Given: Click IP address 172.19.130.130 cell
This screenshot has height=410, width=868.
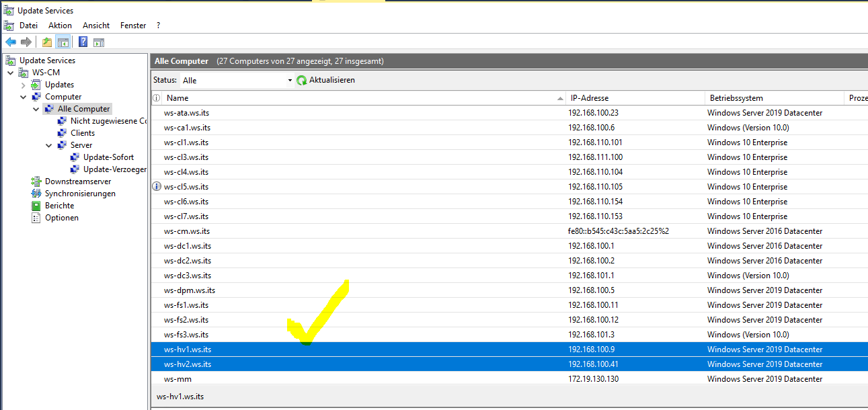Looking at the screenshot, I should tap(594, 379).
